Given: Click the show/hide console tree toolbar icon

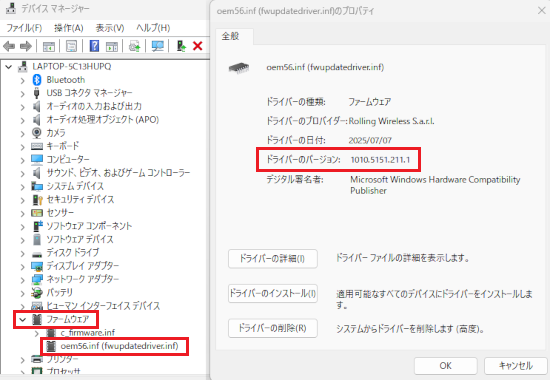Looking at the screenshot, I should point(49,46).
